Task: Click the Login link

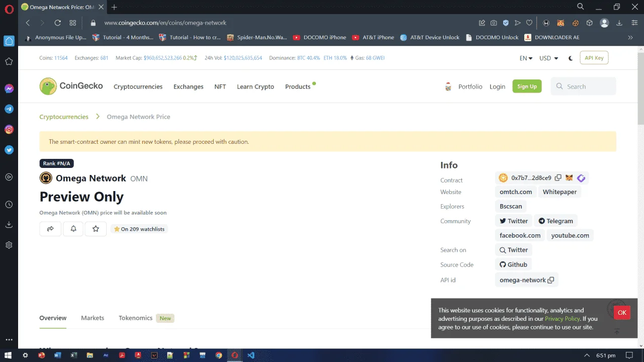Action: tap(497, 86)
